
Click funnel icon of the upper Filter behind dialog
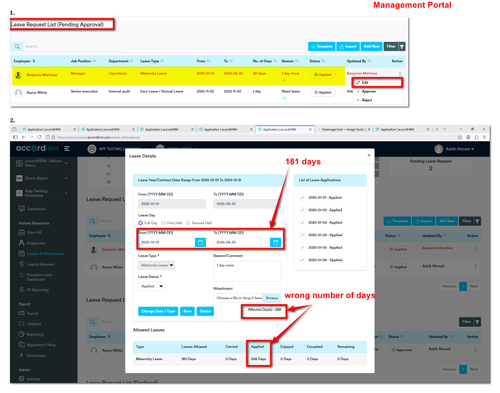pyautogui.click(x=477, y=221)
